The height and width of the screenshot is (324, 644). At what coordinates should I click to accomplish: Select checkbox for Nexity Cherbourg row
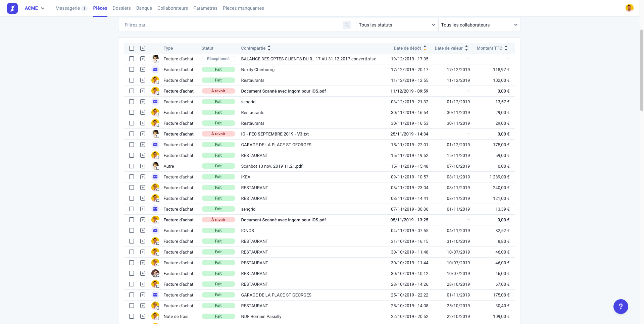(x=132, y=69)
